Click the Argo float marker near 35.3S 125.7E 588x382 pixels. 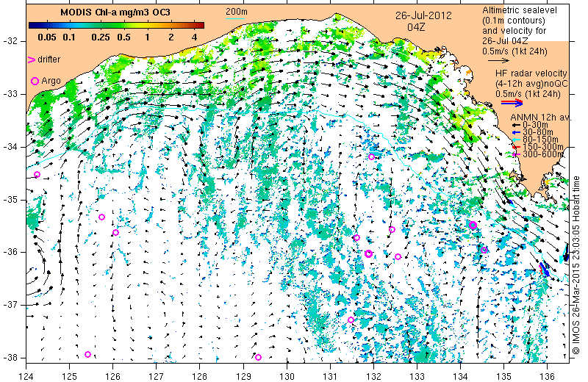tap(101, 217)
